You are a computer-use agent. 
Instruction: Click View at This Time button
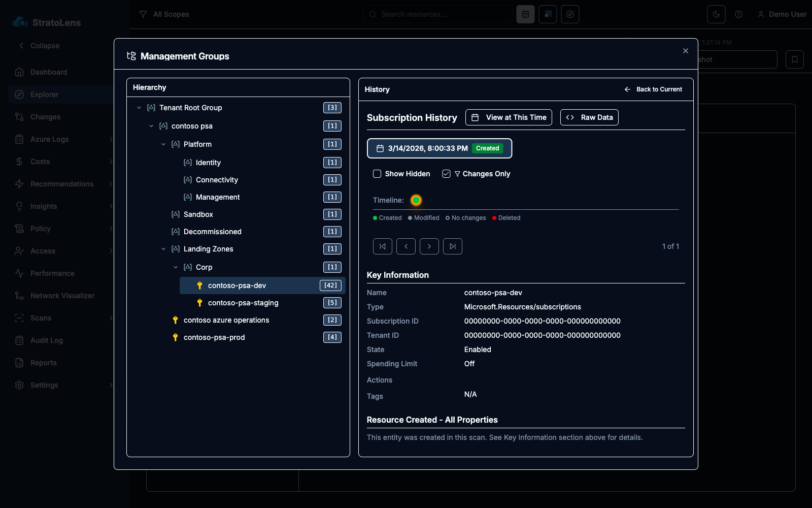click(509, 117)
